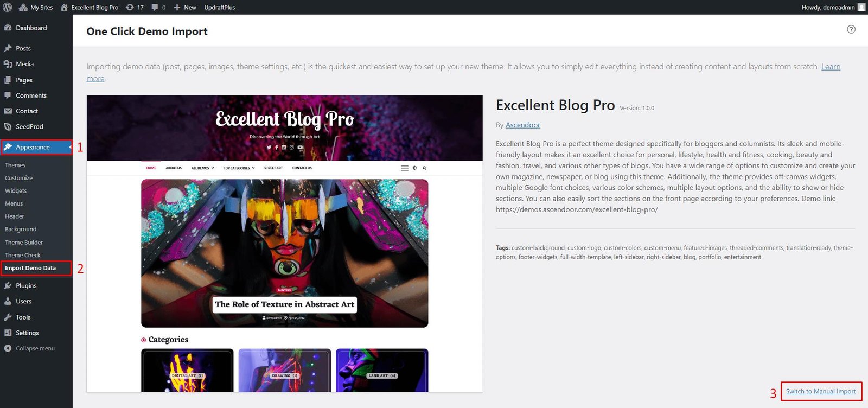Select Import Demo Data submenu item

(x=30, y=268)
